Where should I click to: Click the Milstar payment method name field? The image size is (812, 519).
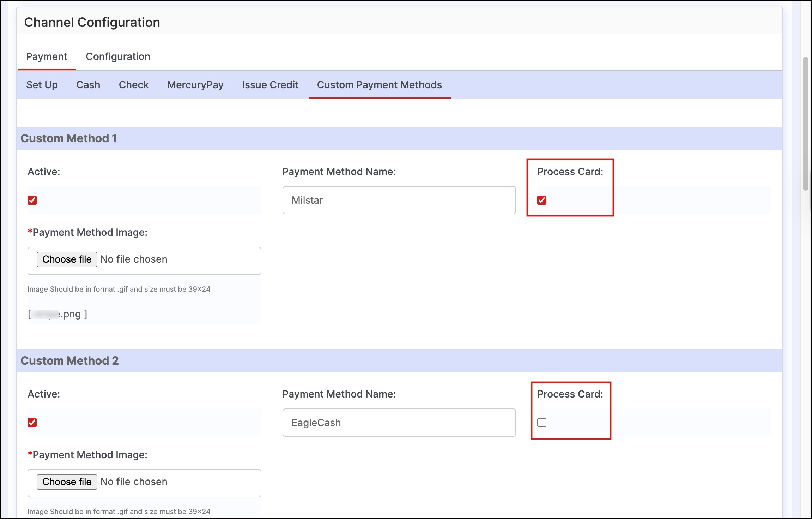coord(399,200)
